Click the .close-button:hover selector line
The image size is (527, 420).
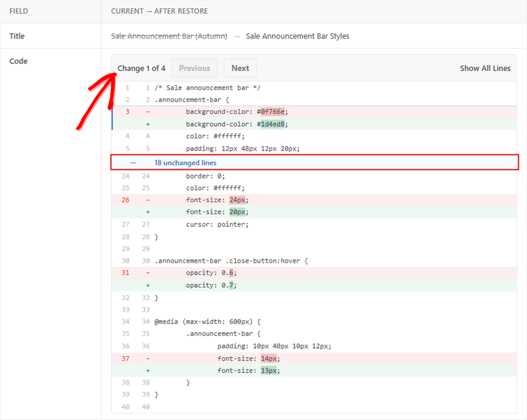pos(231,261)
